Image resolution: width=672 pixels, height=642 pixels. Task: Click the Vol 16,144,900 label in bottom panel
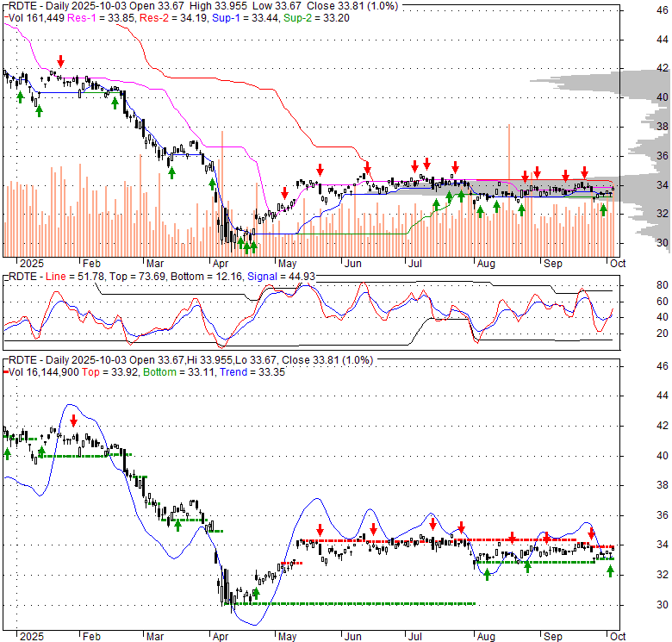coord(43,371)
